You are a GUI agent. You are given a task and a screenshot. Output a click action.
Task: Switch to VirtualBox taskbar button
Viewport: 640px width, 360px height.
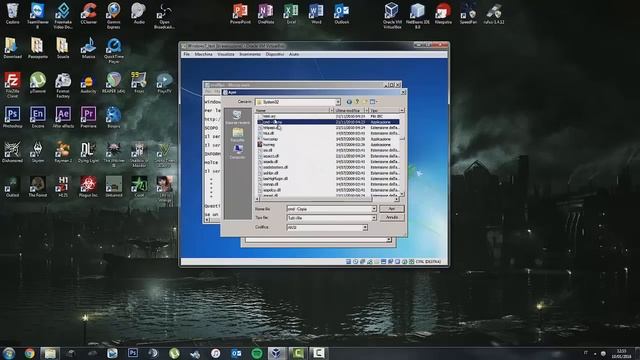pyautogui.click(x=276, y=353)
